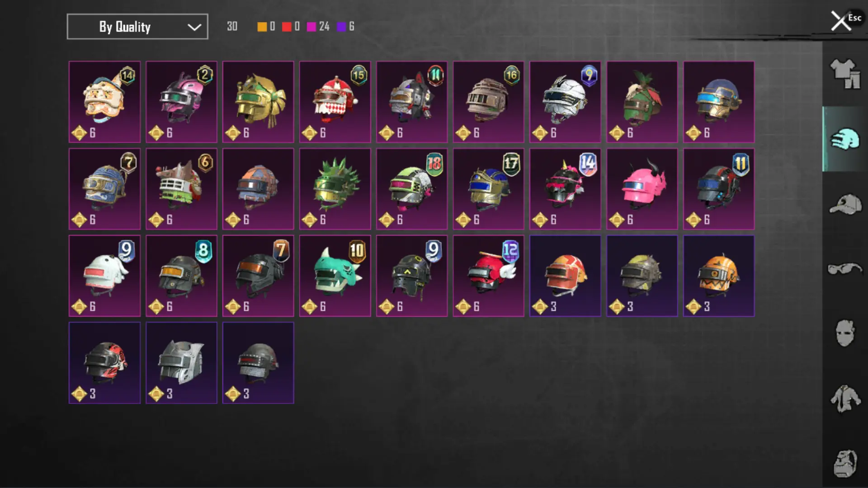Pick the green spiky helmet
Image resolution: width=868 pixels, height=488 pixels.
(335, 189)
